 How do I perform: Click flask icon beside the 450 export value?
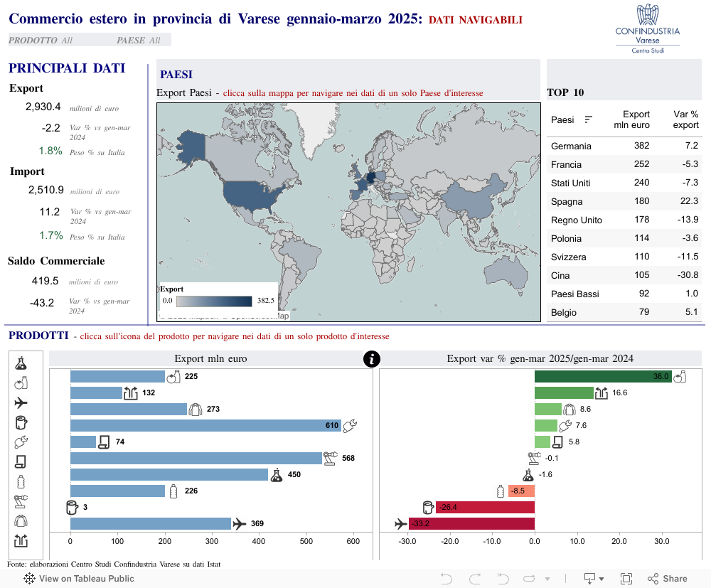tap(277, 475)
